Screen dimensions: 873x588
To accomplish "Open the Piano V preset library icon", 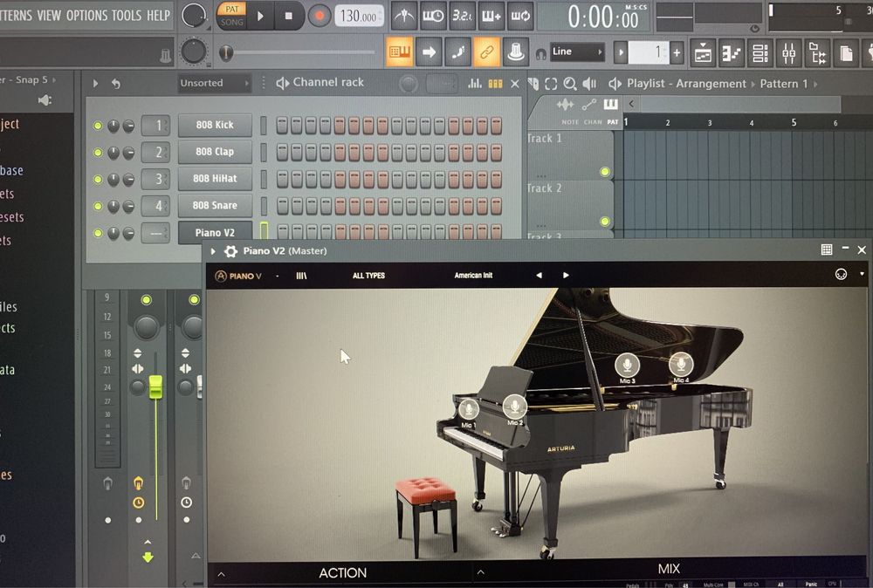I will click(x=301, y=276).
